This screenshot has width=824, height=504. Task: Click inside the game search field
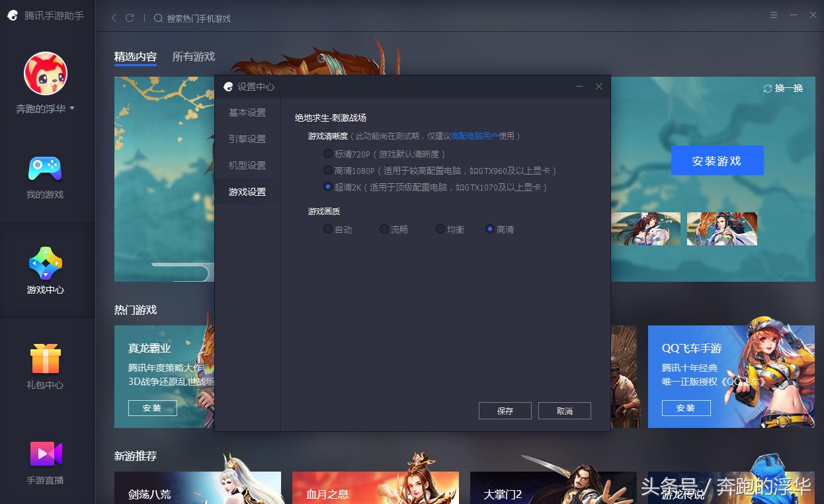[x=198, y=19]
